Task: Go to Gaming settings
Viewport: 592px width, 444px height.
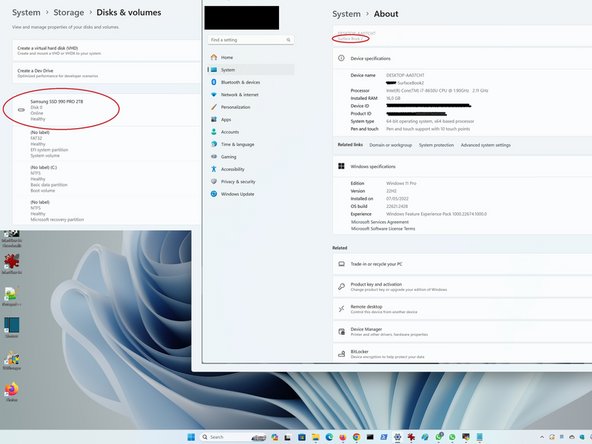Action: [x=251, y=157]
